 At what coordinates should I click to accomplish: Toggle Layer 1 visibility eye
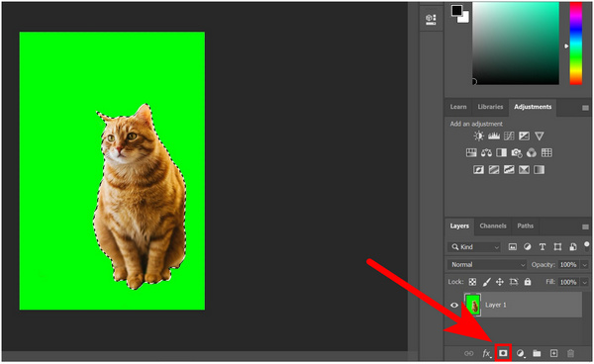click(454, 305)
